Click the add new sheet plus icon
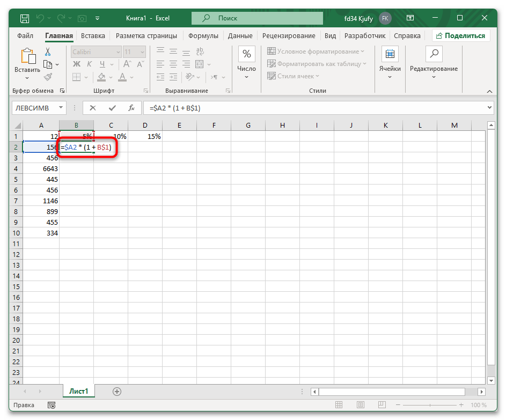The height and width of the screenshot is (420, 506). (117, 392)
